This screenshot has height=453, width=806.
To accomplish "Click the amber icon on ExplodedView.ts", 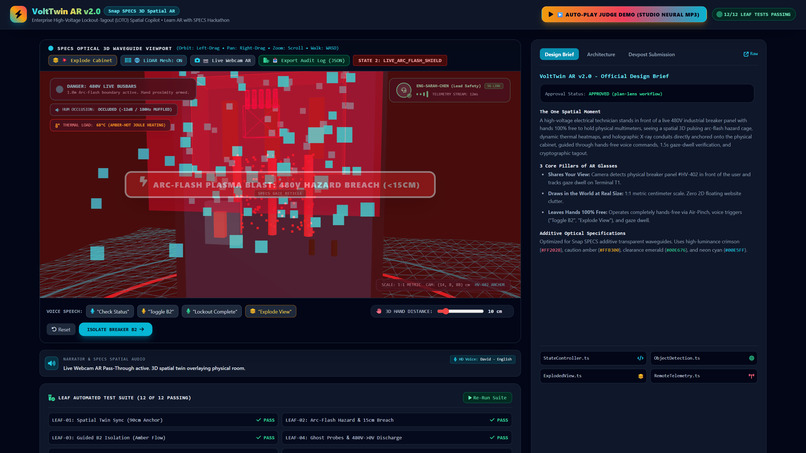I will tap(640, 376).
